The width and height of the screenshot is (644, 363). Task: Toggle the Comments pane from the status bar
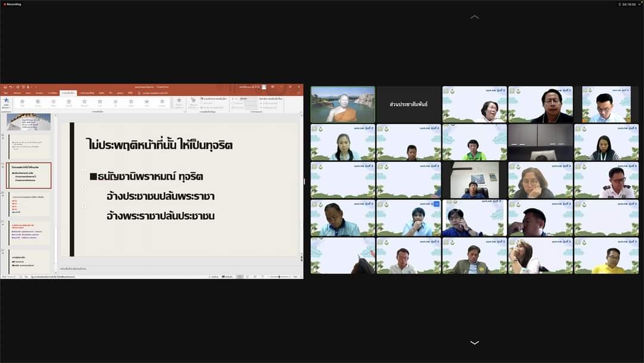click(x=227, y=276)
